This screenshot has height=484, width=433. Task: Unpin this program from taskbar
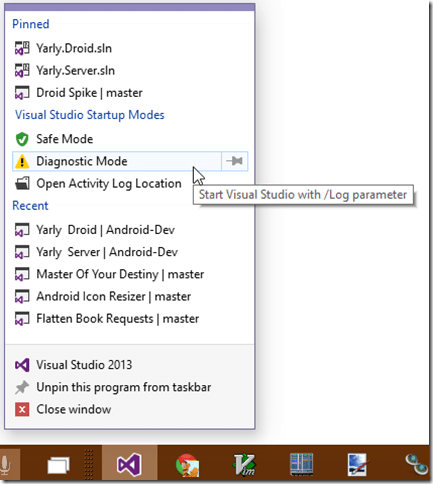tap(130, 387)
